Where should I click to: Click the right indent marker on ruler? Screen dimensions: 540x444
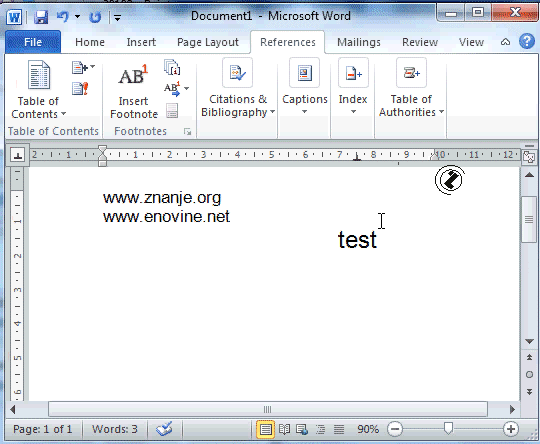tap(435, 156)
